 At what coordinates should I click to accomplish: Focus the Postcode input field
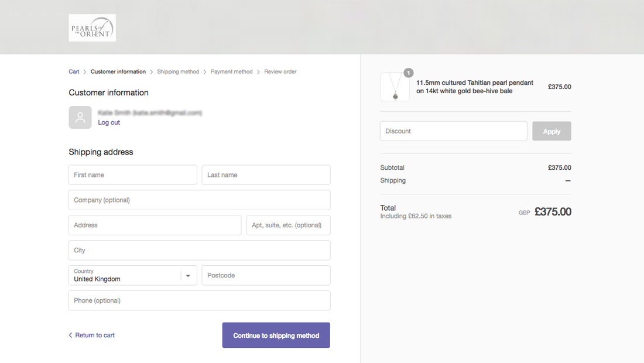[266, 276]
